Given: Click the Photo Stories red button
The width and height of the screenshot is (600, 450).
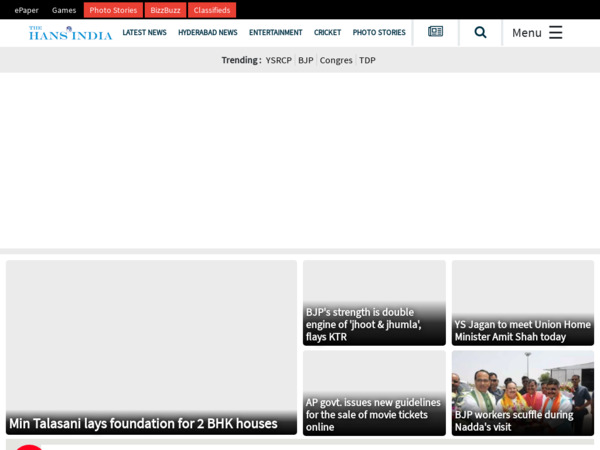Looking at the screenshot, I should (113, 10).
